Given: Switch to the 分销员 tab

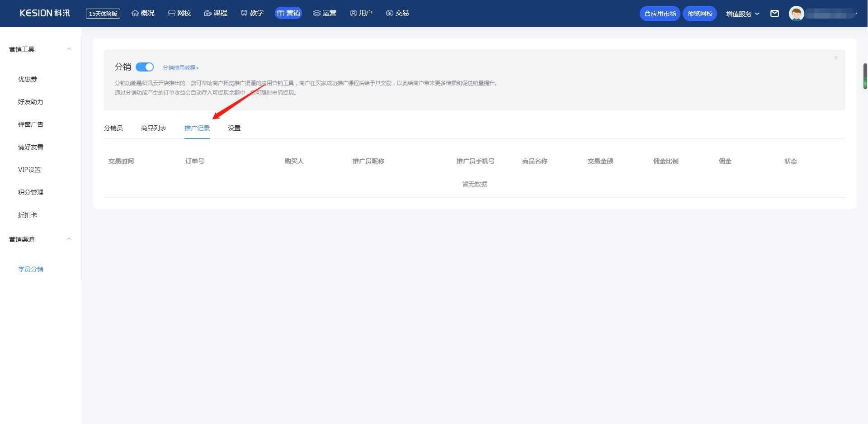Looking at the screenshot, I should (113, 128).
